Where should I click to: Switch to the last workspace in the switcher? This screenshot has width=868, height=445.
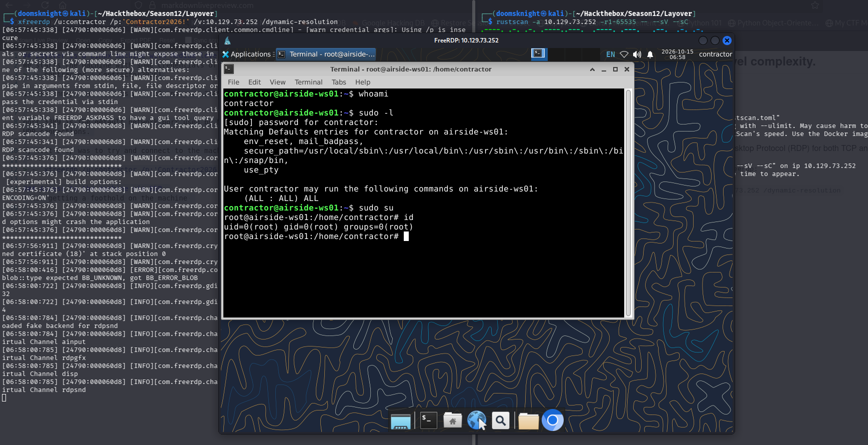[591, 54]
